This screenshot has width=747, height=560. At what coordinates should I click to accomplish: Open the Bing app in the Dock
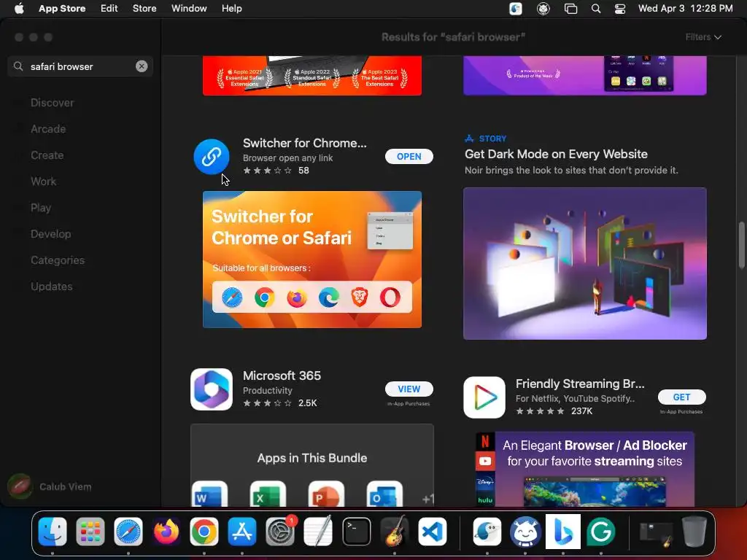tap(562, 532)
